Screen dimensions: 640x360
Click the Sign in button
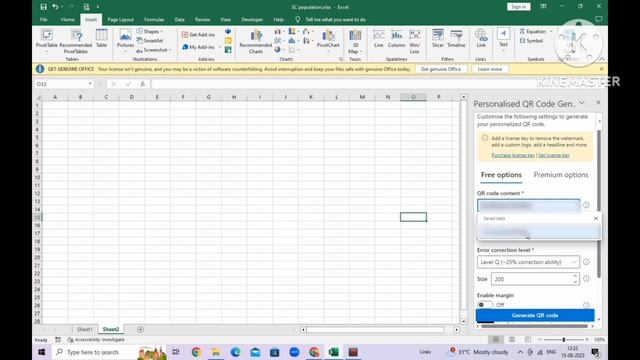518,7
